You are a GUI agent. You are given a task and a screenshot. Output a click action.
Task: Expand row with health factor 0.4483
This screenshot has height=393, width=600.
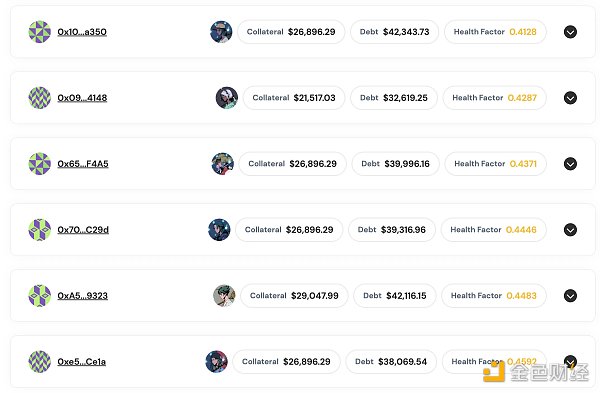coord(570,295)
